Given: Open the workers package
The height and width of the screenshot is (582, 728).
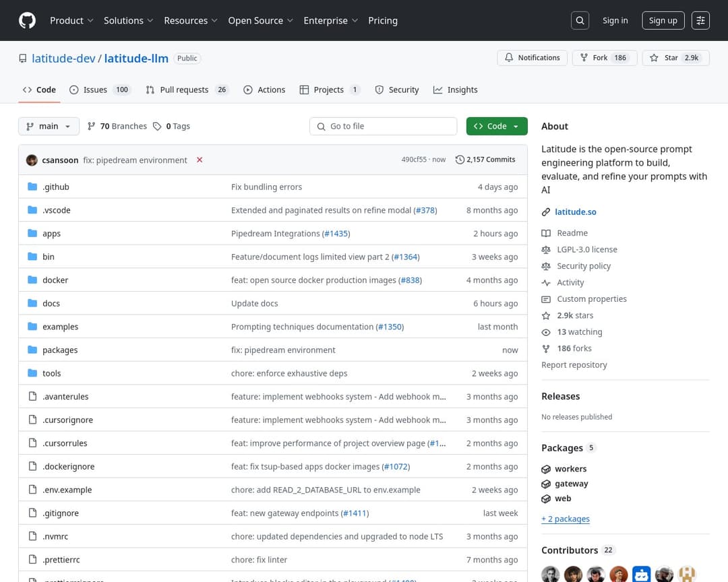Looking at the screenshot, I should [571, 469].
